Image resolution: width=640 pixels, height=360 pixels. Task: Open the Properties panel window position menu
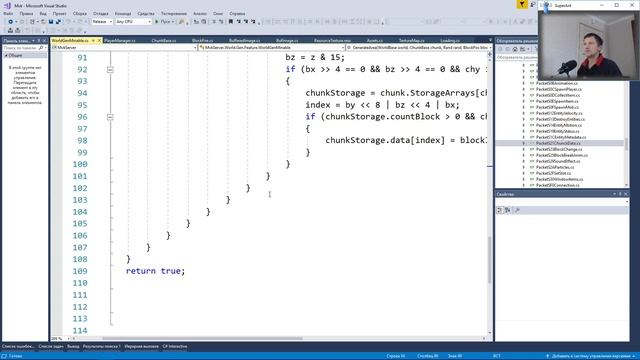tap(614, 194)
